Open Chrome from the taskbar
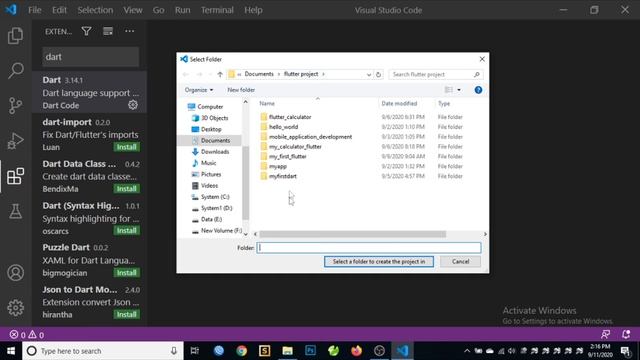This screenshot has width=640, height=360. point(241,351)
